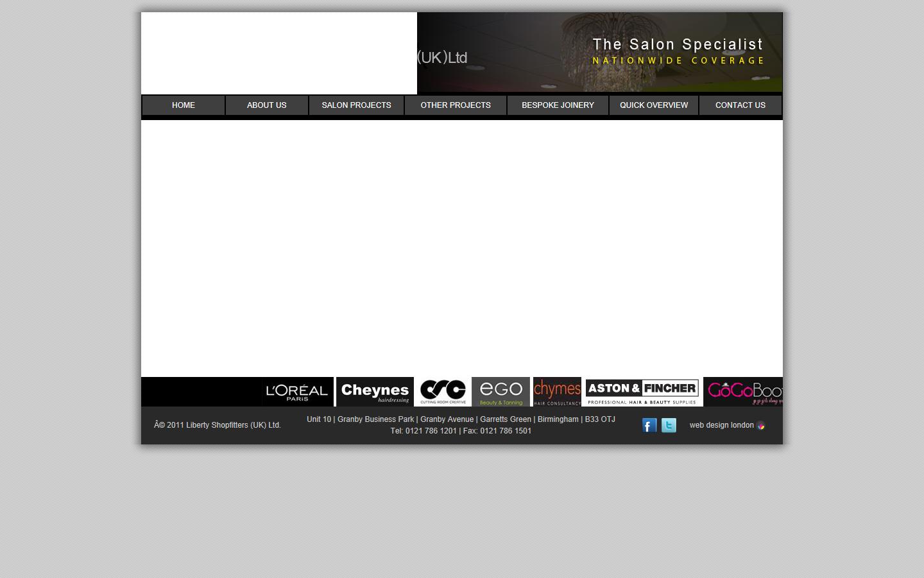924x578 pixels.
Task: Navigate to SALON PROJECTS
Action: point(356,105)
